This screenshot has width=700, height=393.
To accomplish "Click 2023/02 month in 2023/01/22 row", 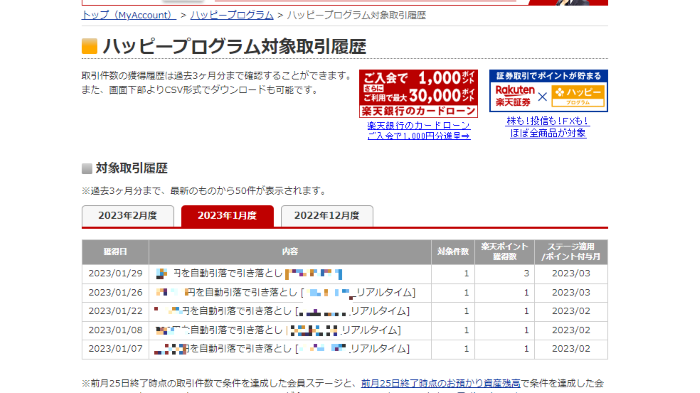I will 571,311.
